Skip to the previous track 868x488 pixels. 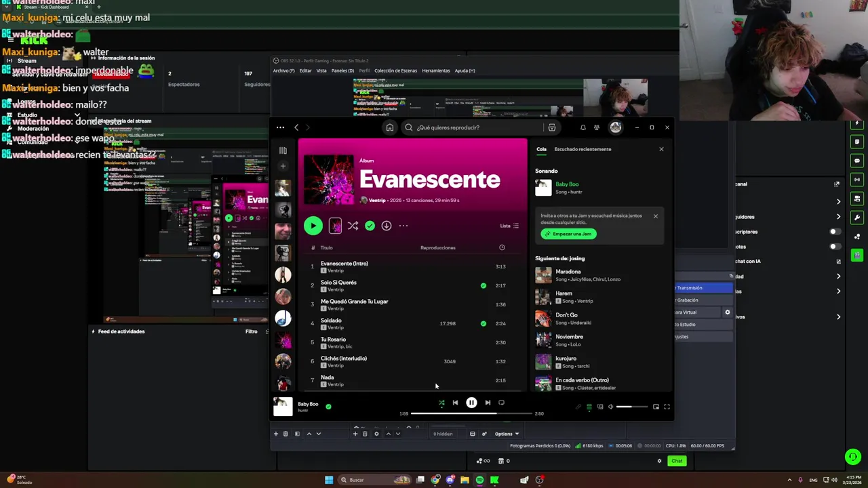click(455, 403)
